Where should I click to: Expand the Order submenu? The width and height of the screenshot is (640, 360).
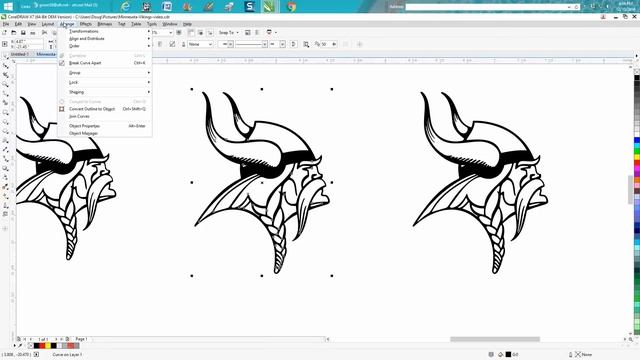[x=105, y=46]
